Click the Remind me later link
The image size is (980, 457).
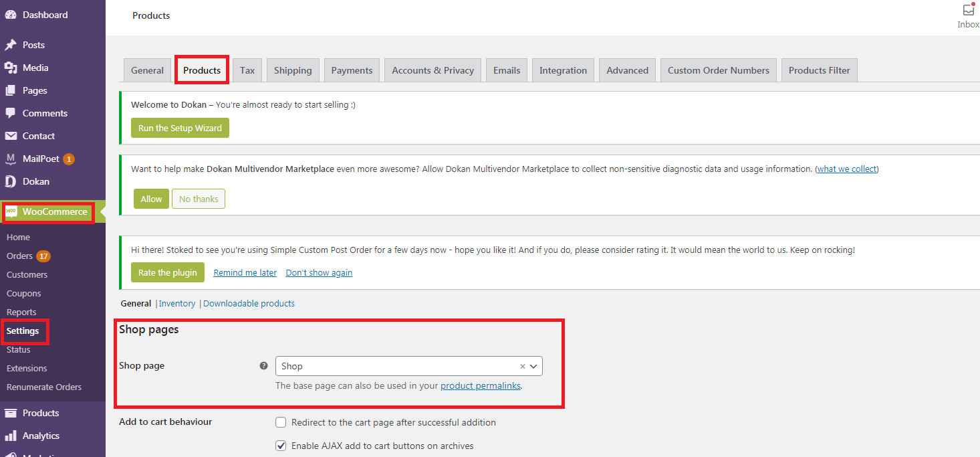click(245, 272)
